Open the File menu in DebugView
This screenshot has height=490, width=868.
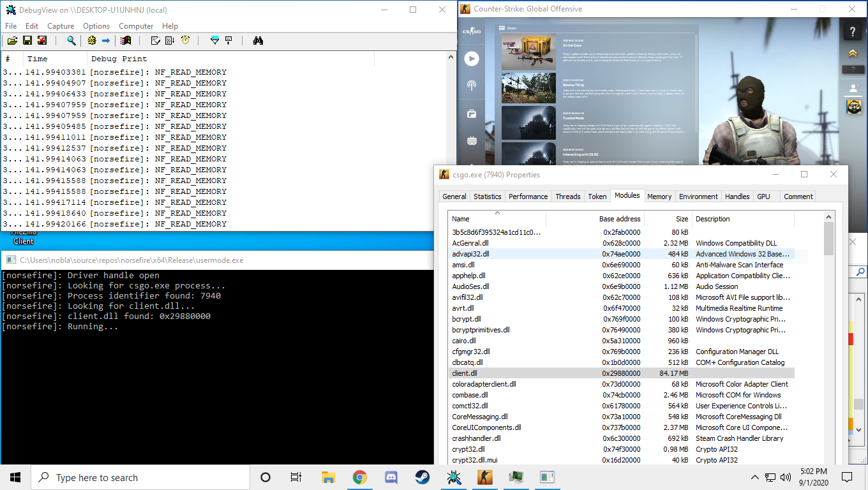pyautogui.click(x=11, y=26)
